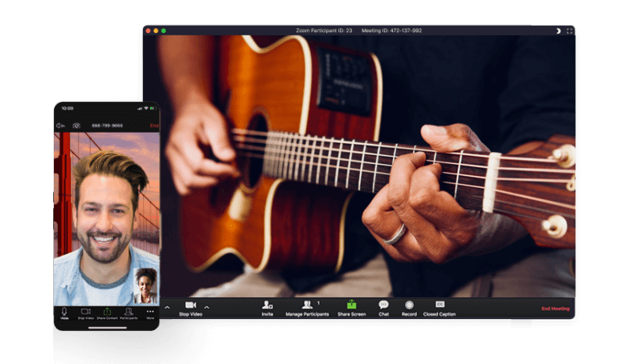Viewport: 634px width, 364px height.
Task: Click the Invite icon in desktop toolbar
Action: coord(267,305)
